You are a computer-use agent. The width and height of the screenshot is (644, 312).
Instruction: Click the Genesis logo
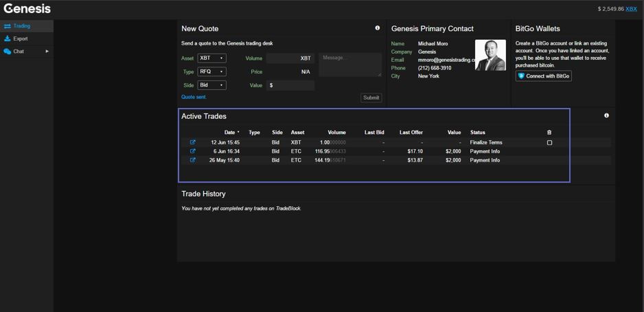(x=27, y=9)
